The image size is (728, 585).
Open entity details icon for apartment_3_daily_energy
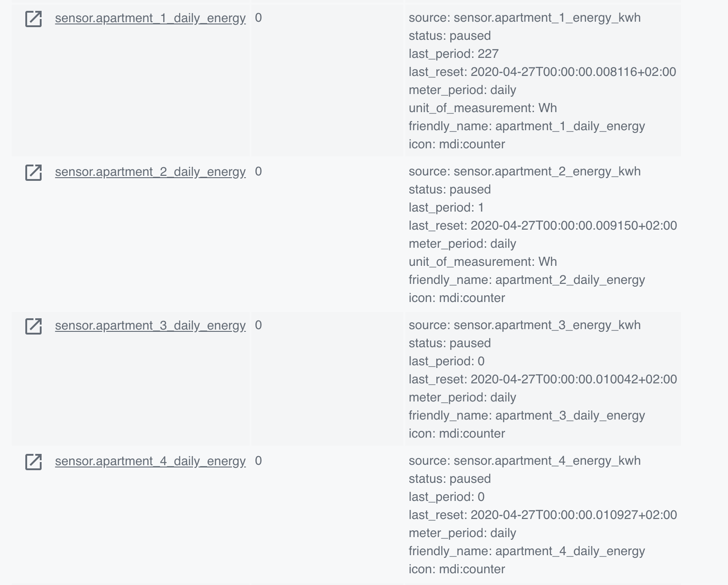click(x=33, y=326)
